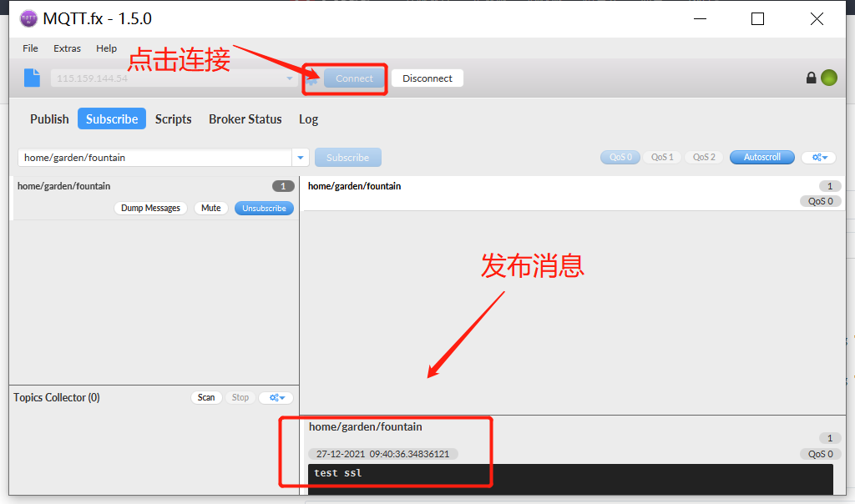The height and width of the screenshot is (504, 855).
Task: Toggle QoS 0 option in subscribe bar
Action: pos(620,158)
